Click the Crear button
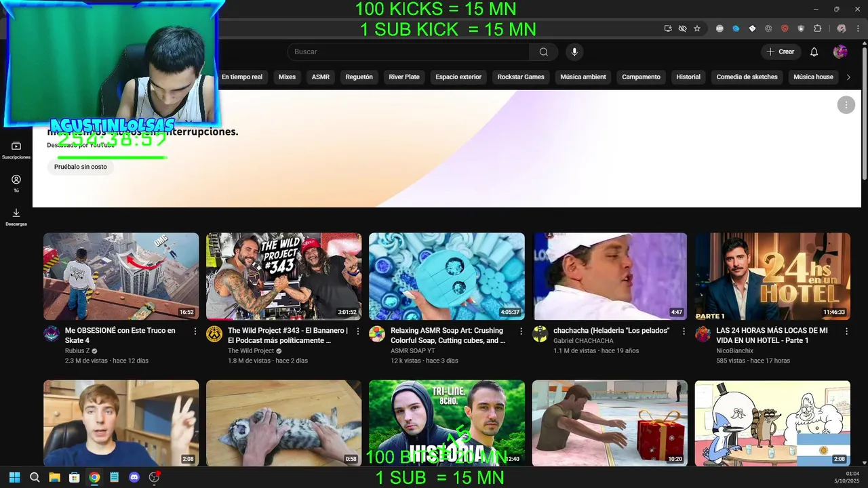This screenshot has width=868, height=488. click(781, 52)
